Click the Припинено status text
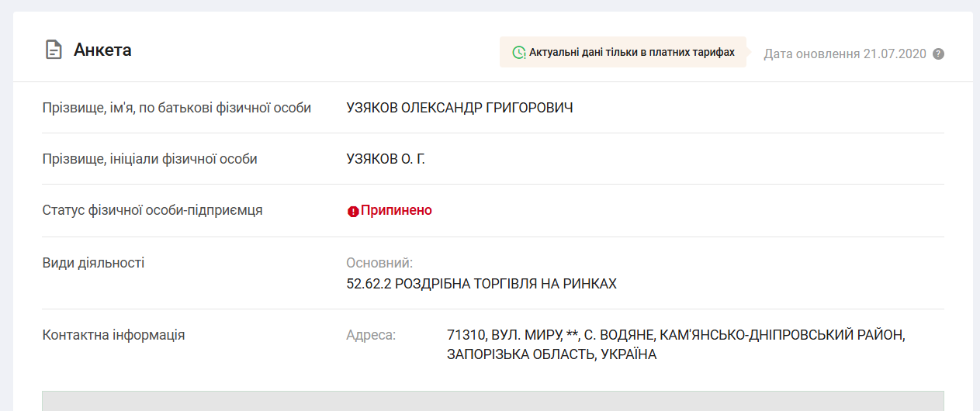980x411 pixels. (x=396, y=210)
